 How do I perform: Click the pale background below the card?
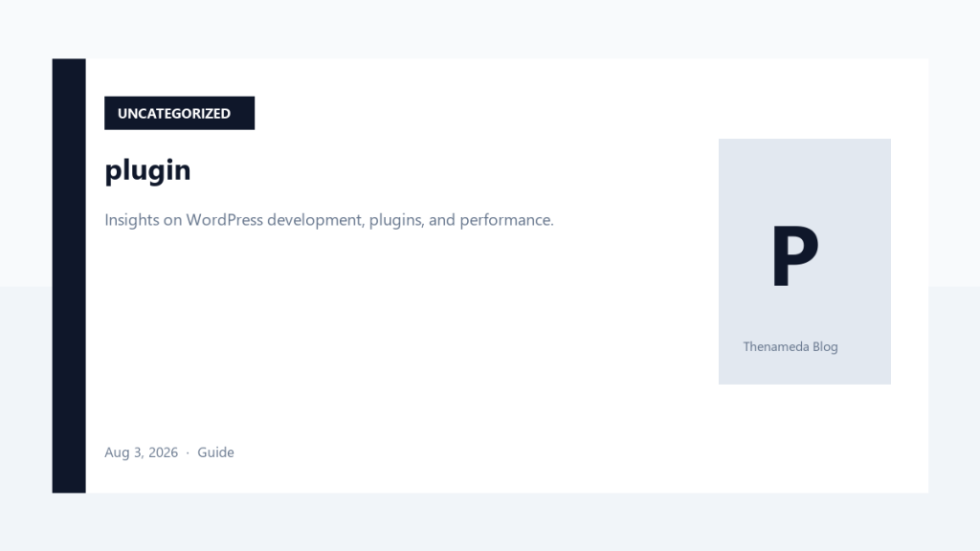pos(490,522)
